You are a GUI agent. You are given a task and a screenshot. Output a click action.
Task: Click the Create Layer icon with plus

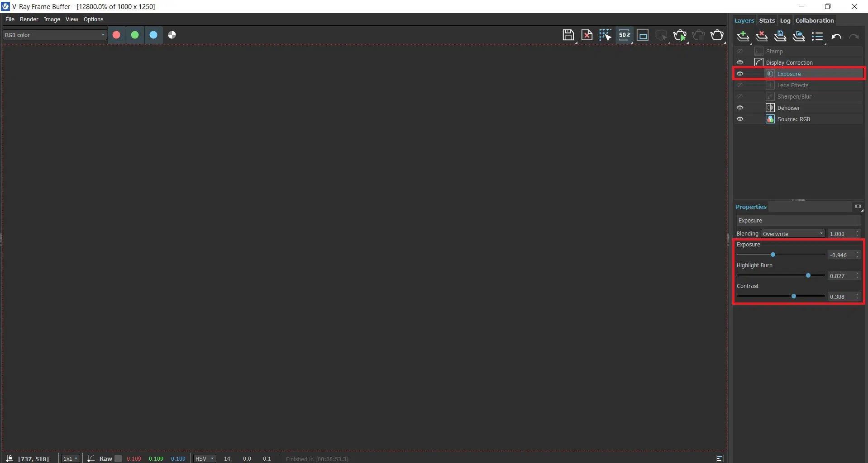[x=743, y=37]
